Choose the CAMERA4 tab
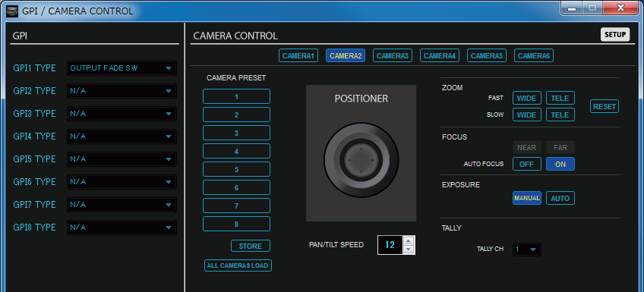 click(x=440, y=56)
